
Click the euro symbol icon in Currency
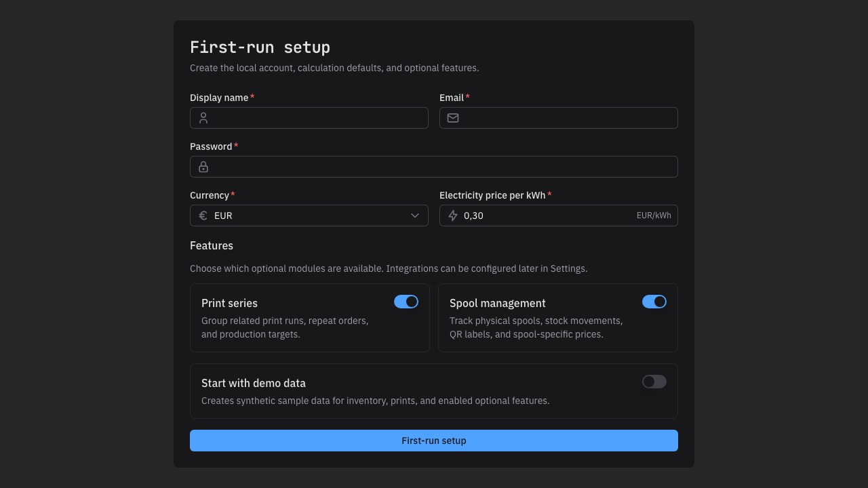pyautogui.click(x=203, y=216)
